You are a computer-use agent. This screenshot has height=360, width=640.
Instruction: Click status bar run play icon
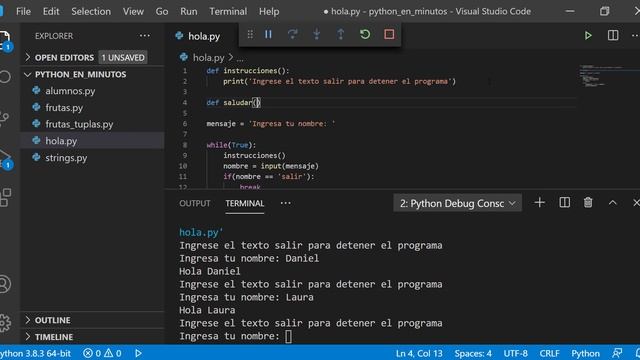tap(138, 353)
